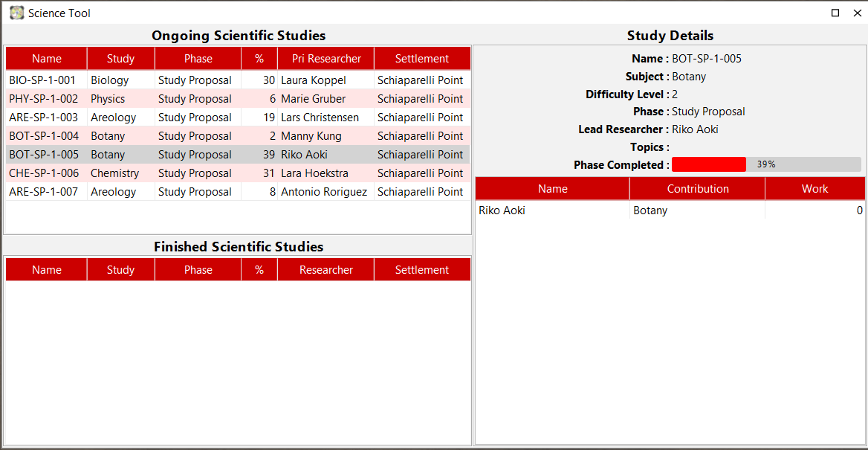The image size is (868, 450).
Task: Click Settlement header in Ongoing Scientific Studies
Action: pyautogui.click(x=422, y=59)
